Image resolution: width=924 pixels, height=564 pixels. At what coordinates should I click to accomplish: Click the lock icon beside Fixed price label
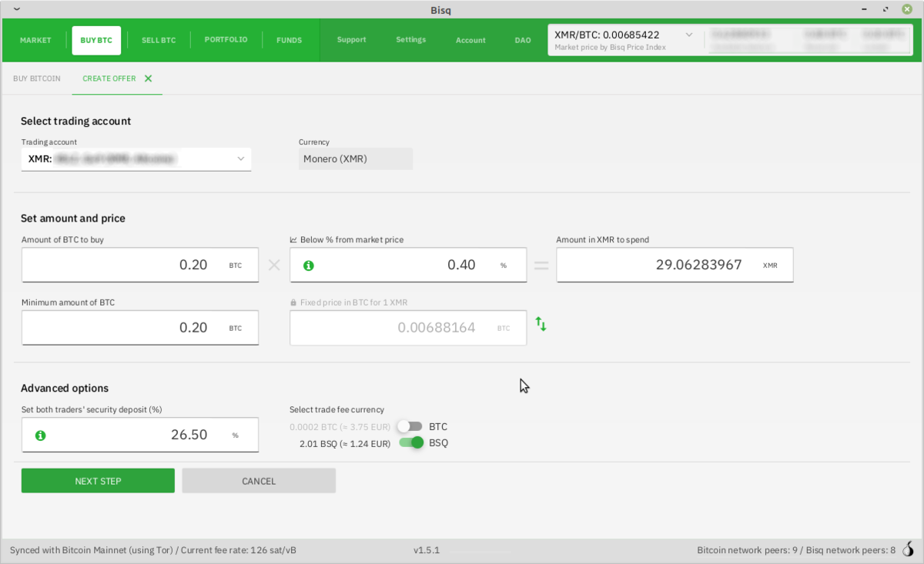click(x=293, y=303)
